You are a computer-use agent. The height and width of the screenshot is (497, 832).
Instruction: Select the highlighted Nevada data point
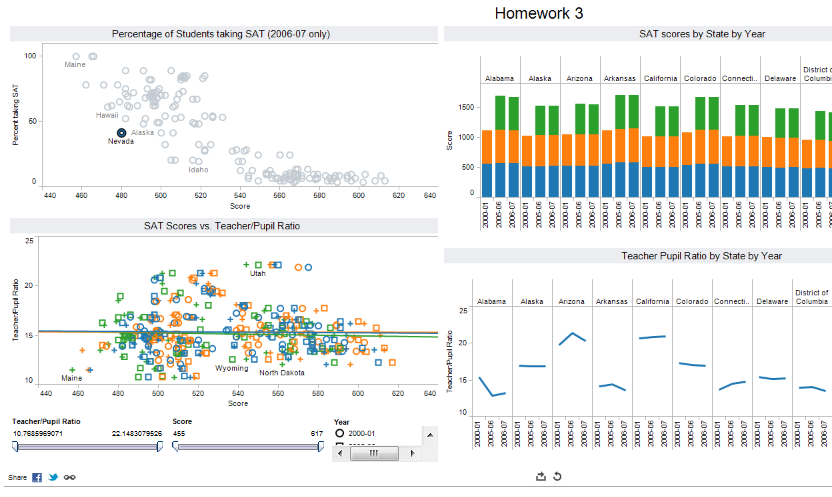[x=121, y=132]
